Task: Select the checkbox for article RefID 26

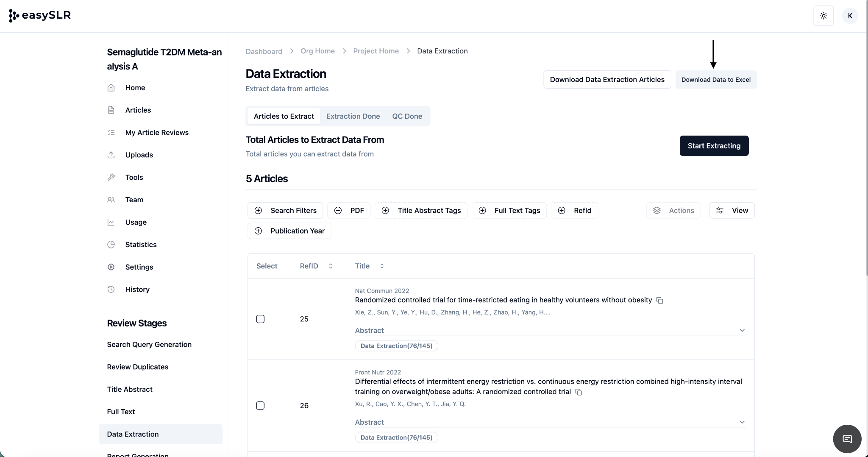Action: click(x=260, y=406)
